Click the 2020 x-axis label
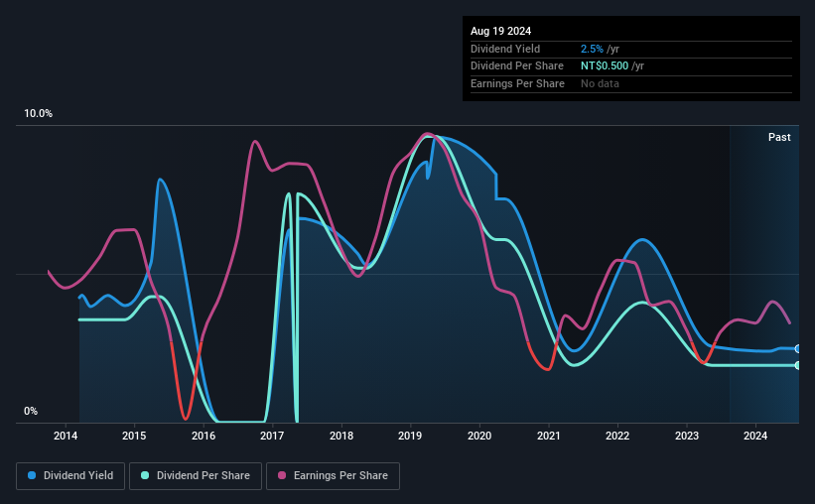Image resolution: width=815 pixels, height=504 pixels. tap(479, 436)
